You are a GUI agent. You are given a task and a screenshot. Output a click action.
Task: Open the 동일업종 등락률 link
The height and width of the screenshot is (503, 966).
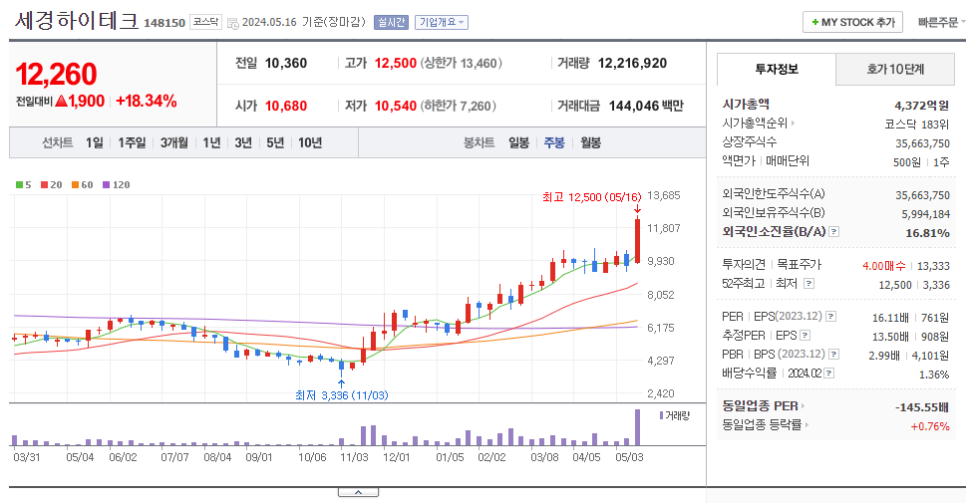pos(766,425)
